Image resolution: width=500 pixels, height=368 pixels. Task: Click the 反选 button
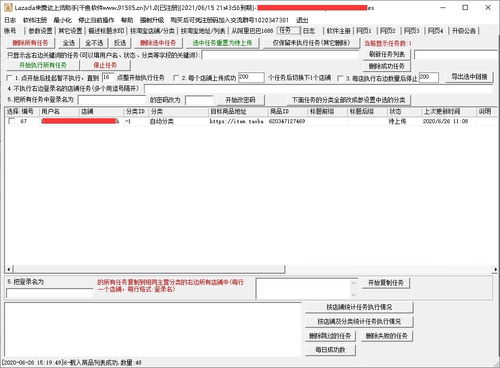[x=120, y=43]
